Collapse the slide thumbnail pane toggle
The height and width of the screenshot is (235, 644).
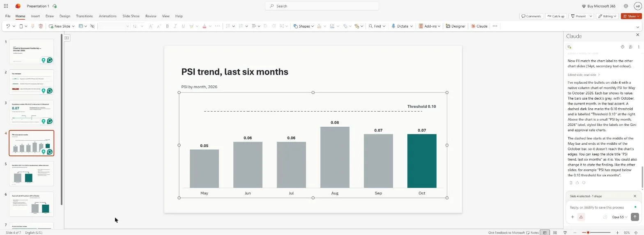pyautogui.click(x=67, y=38)
